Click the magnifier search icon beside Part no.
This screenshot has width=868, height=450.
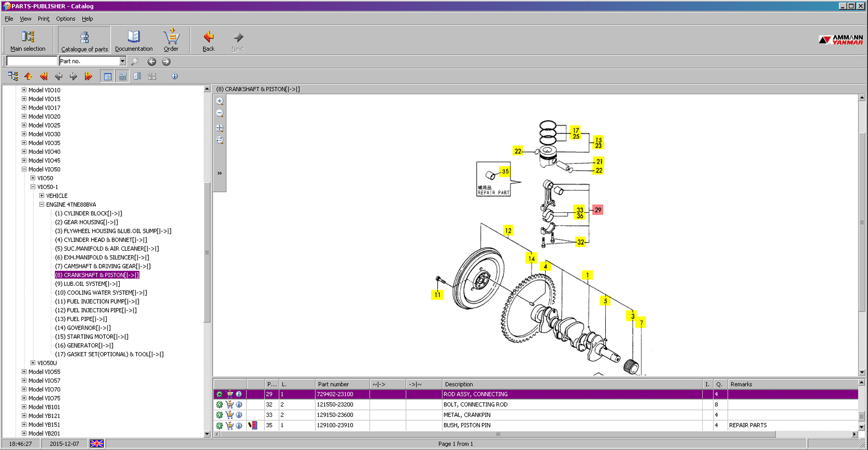tap(135, 62)
